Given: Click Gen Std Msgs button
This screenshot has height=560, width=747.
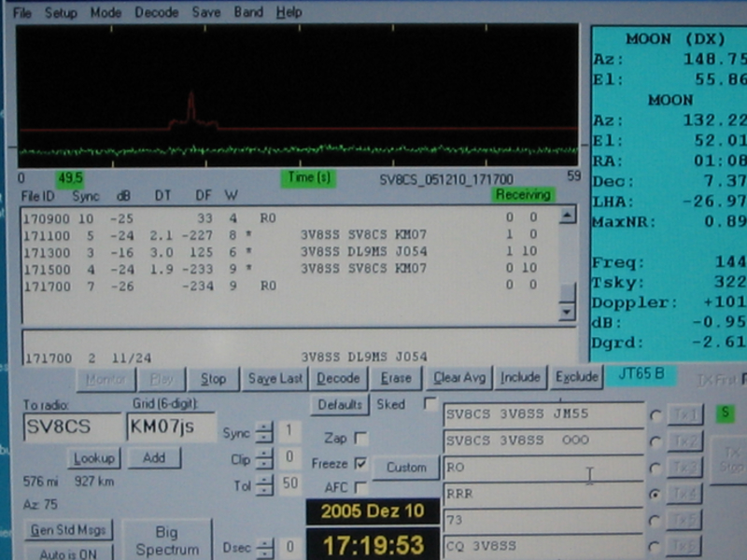Looking at the screenshot, I should (67, 530).
